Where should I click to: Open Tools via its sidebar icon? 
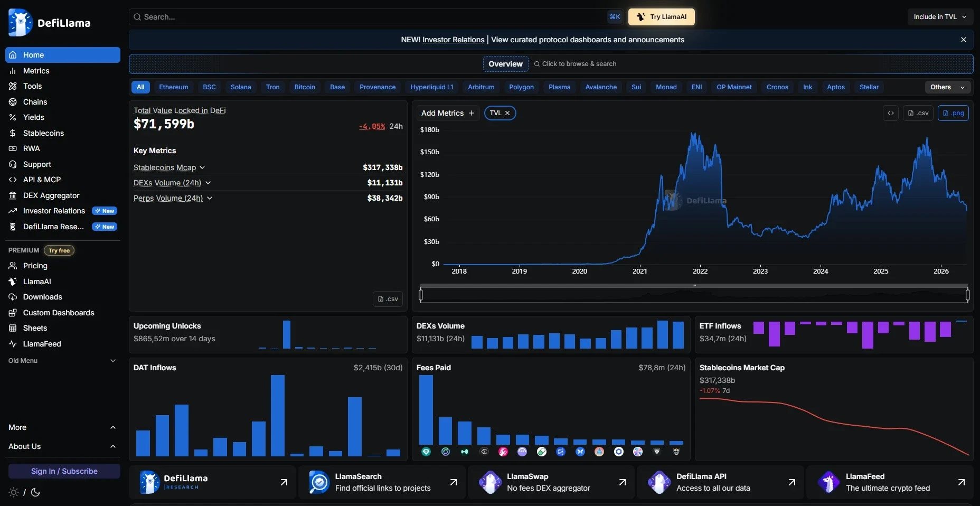(13, 86)
